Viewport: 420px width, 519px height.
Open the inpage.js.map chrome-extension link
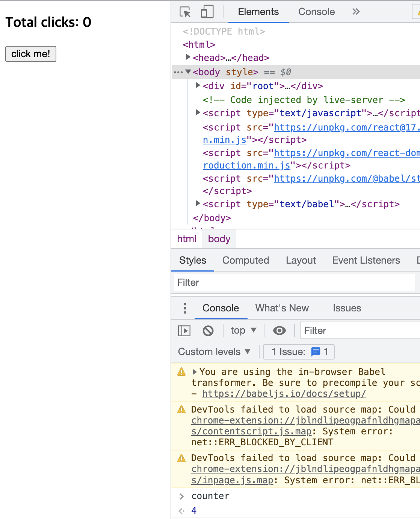point(305,469)
